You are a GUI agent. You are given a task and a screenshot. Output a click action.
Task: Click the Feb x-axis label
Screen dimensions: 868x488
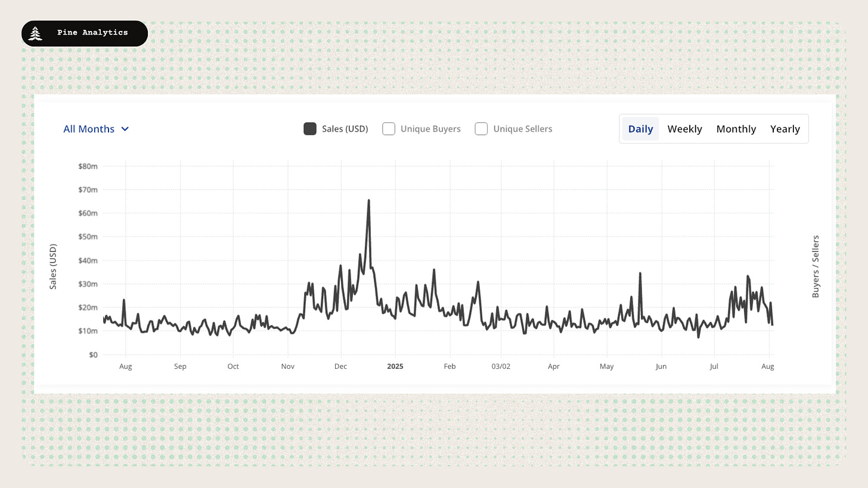(449, 366)
